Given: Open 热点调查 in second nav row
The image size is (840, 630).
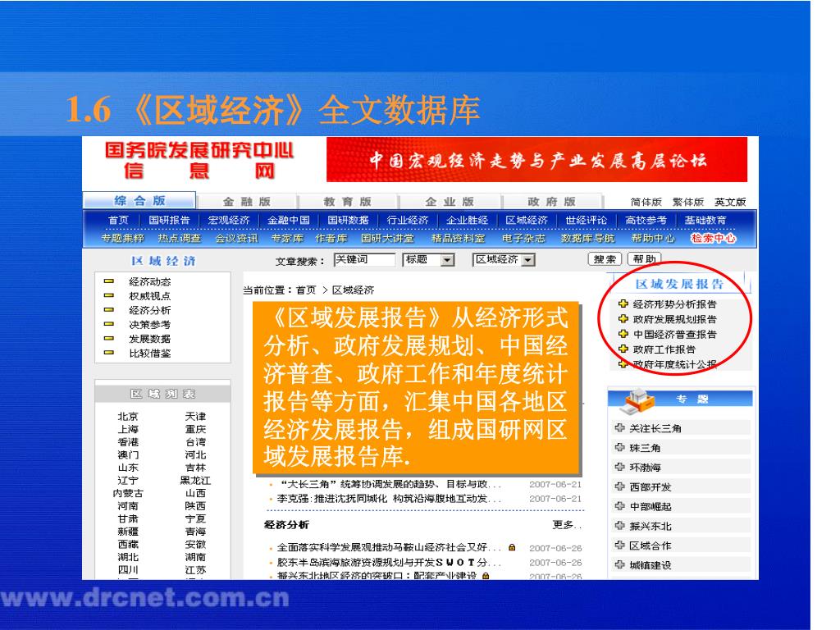Looking at the screenshot, I should (179, 239).
